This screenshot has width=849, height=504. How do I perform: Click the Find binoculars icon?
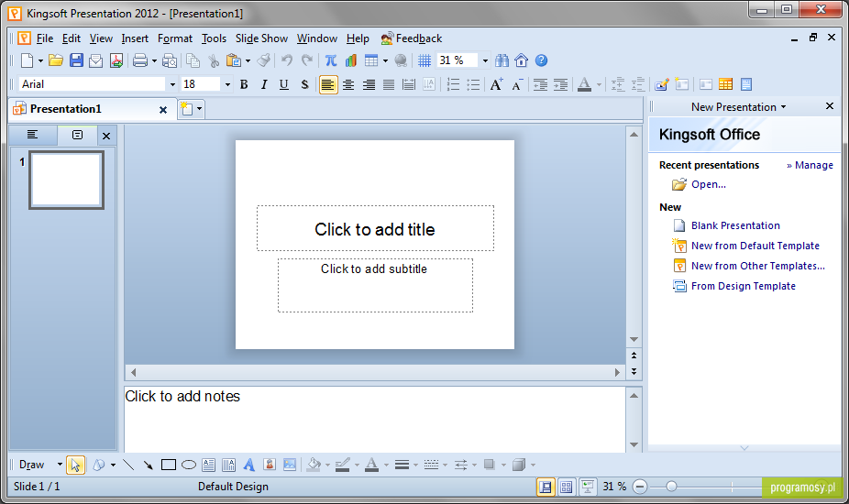[x=502, y=60]
